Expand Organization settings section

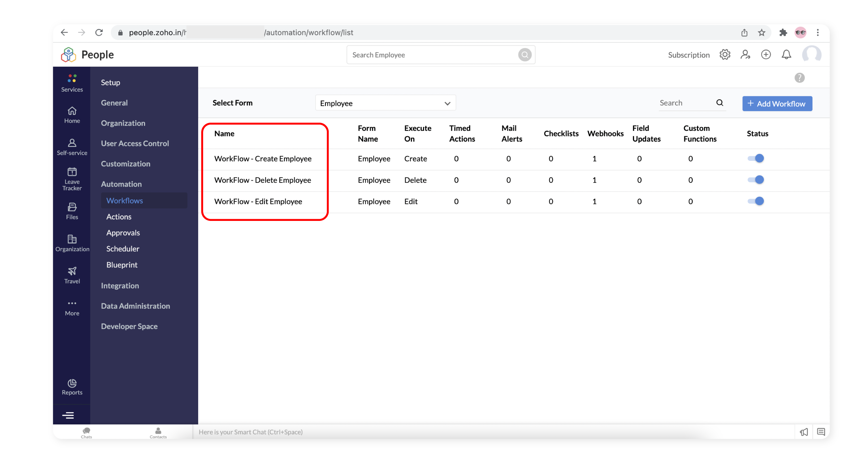123,123
